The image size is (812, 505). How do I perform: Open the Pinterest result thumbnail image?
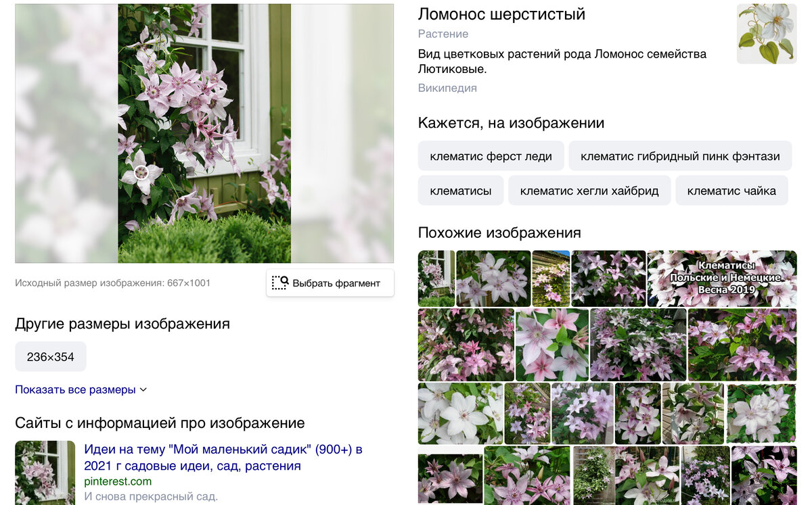(x=45, y=473)
